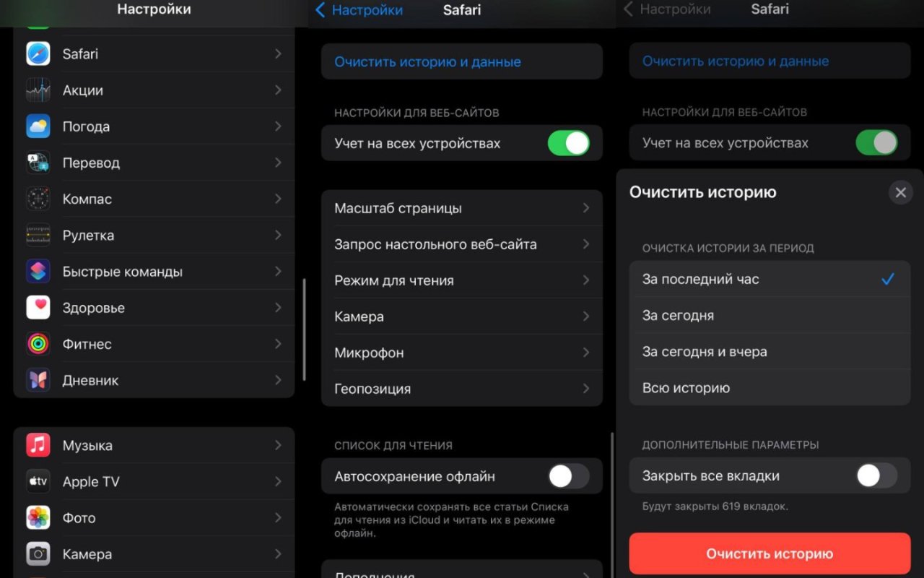
Task: Select Всю историю period option
Action: 770,388
